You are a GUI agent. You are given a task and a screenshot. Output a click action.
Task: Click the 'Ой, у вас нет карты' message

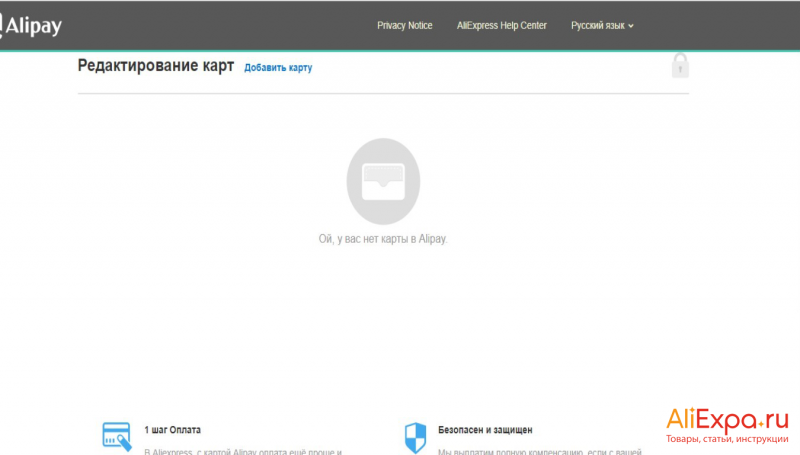pyautogui.click(x=383, y=239)
